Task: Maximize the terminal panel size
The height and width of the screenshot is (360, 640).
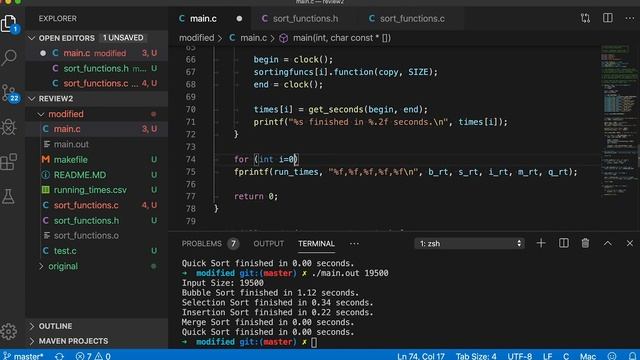Action: [608, 243]
